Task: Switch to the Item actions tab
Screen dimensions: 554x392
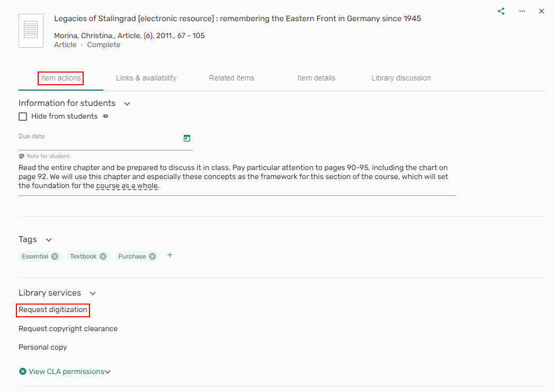Action: coord(61,78)
